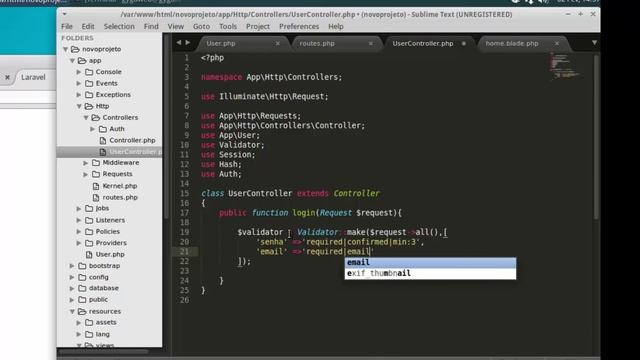640x360 pixels.
Task: Expand the Auth folder
Action: (92, 129)
